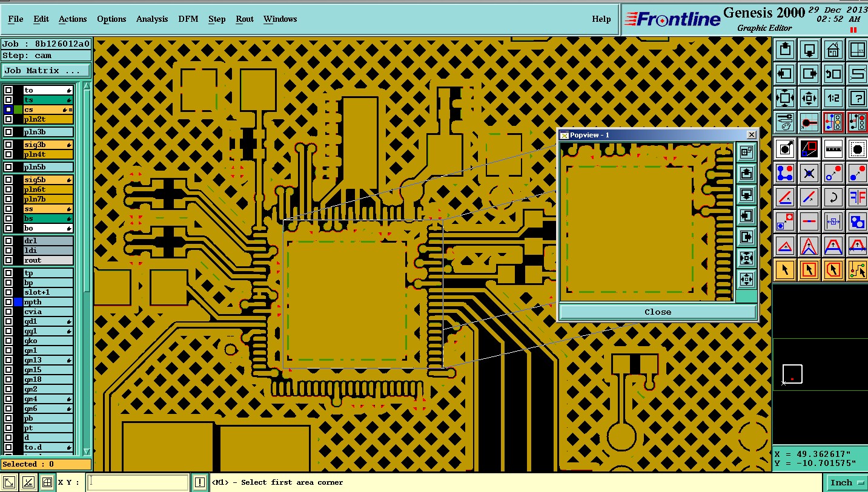Toggle display of the drl layer
This screenshot has height=492, width=868.
point(8,241)
